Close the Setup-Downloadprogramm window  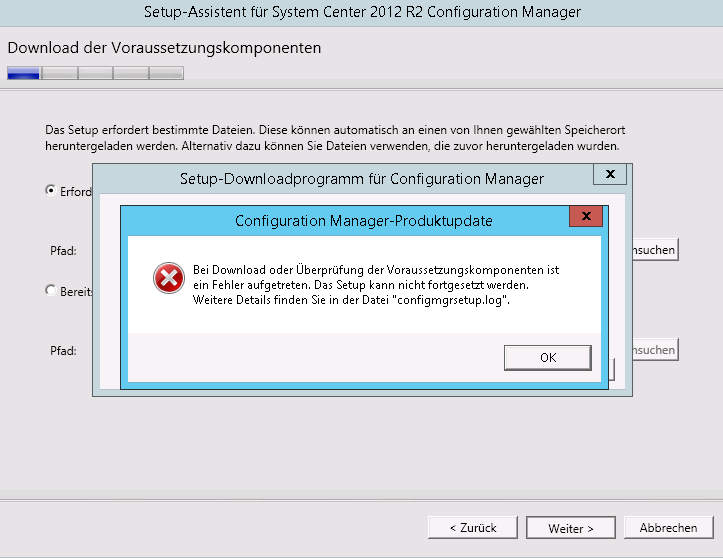(610, 174)
